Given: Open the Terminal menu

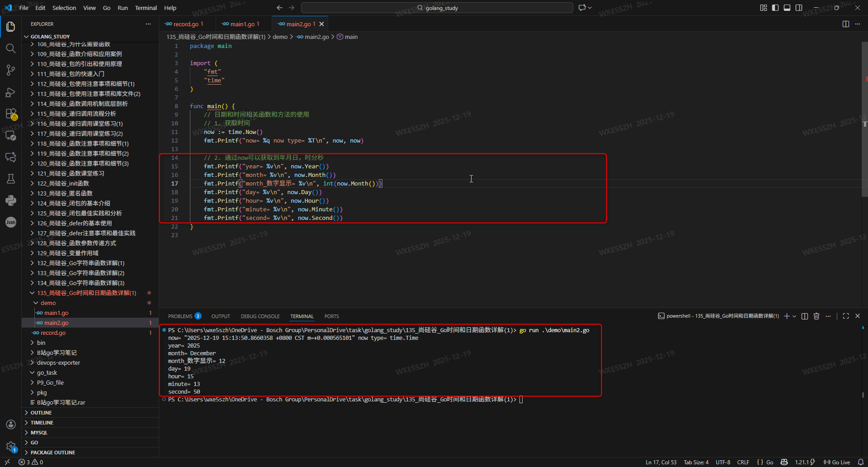Looking at the screenshot, I should pyautogui.click(x=146, y=8).
